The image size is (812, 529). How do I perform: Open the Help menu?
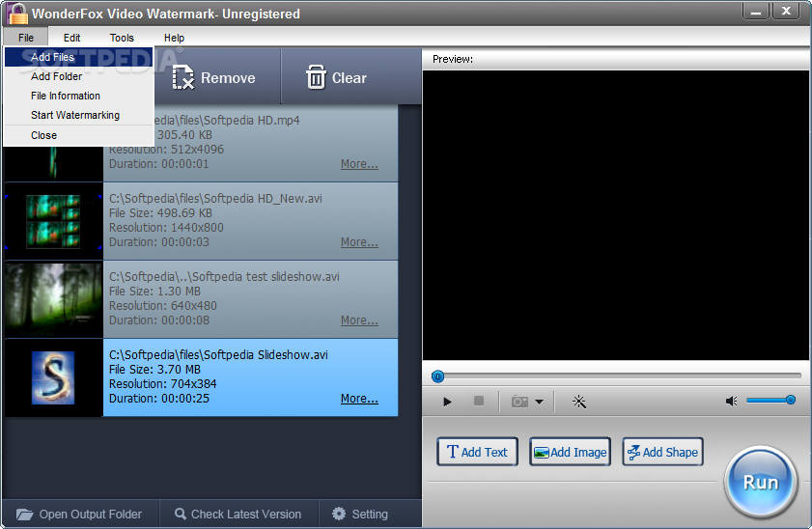coord(174,38)
